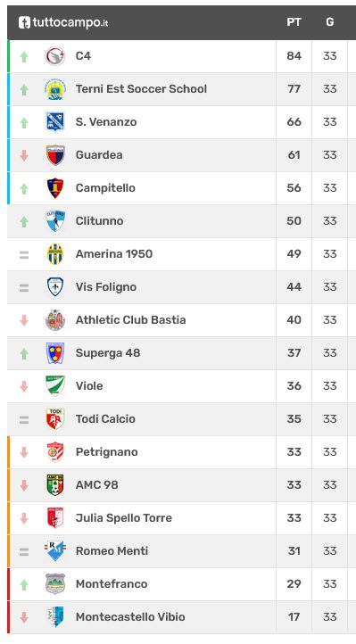Click the Campitello shield crest

coord(55,188)
